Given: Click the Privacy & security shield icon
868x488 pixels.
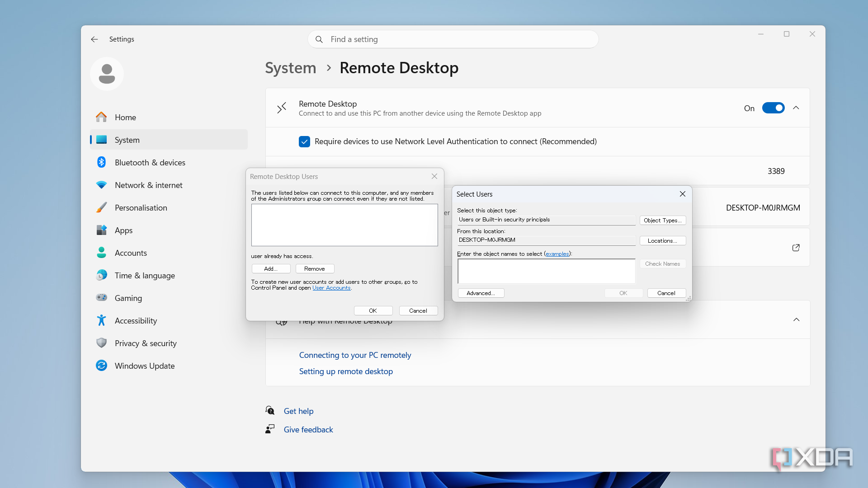Looking at the screenshot, I should click(101, 343).
